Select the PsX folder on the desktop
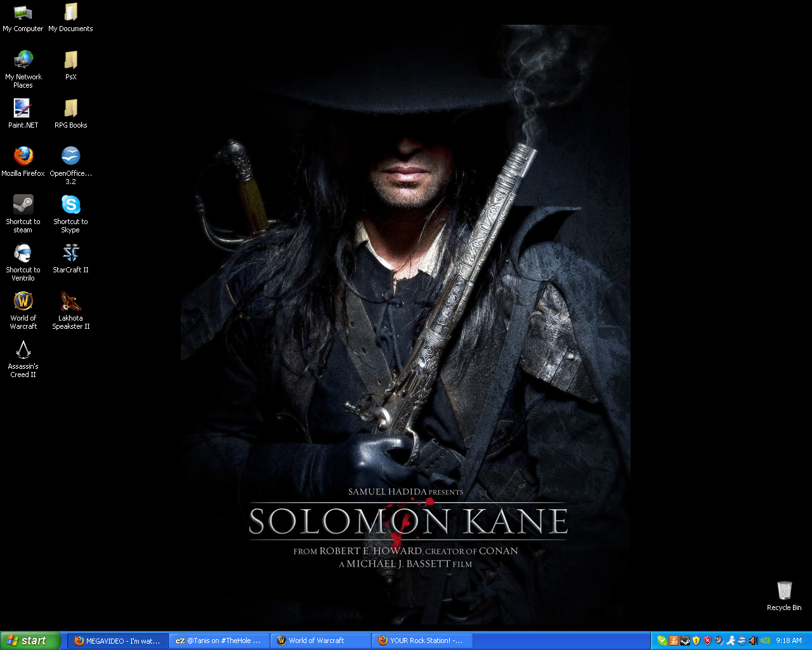The height and width of the screenshot is (650, 812). (70, 66)
